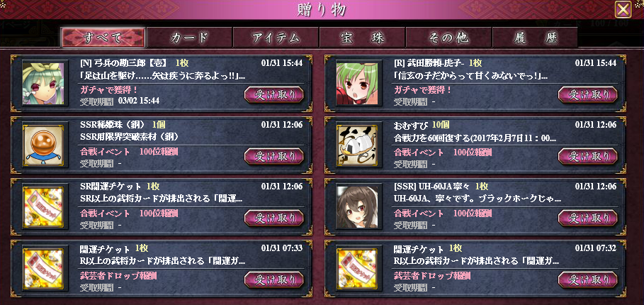Select the SR開運チケット ticket icon
Screen dimensions: 644x305
43,207
